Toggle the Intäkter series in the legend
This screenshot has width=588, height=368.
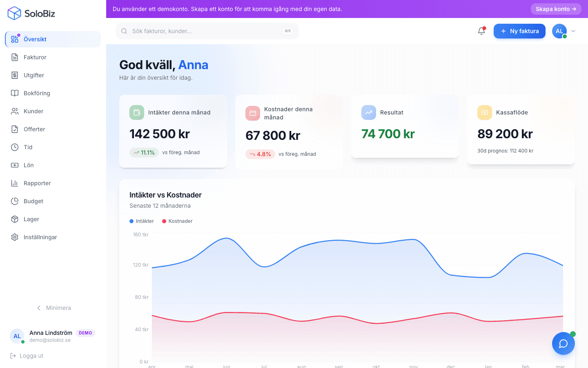pyautogui.click(x=141, y=221)
